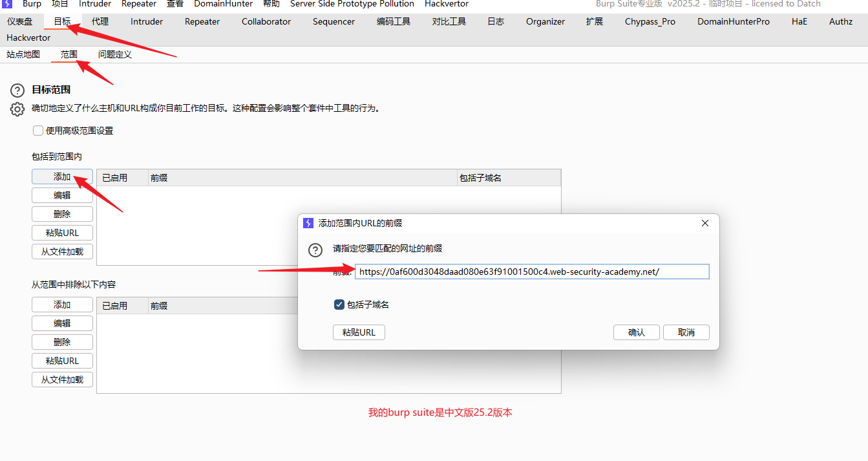Open the Intruder menu in menu bar
868x461 pixels.
tap(95, 4)
